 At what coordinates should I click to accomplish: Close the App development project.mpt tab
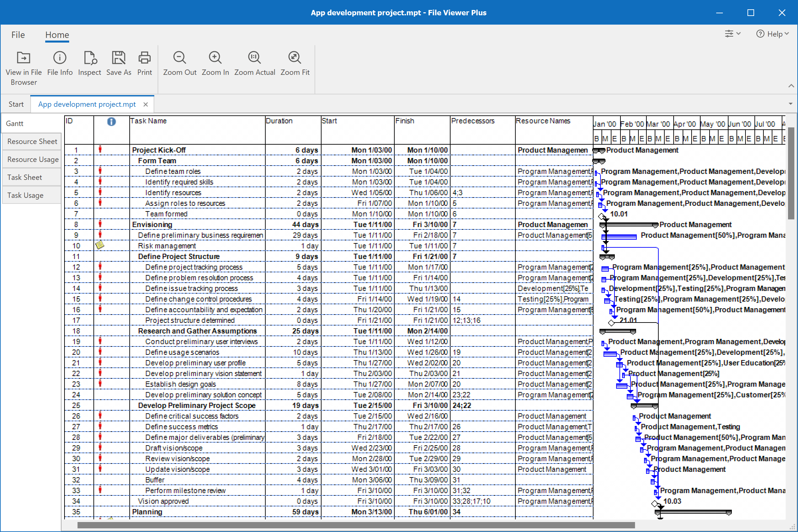coord(146,104)
